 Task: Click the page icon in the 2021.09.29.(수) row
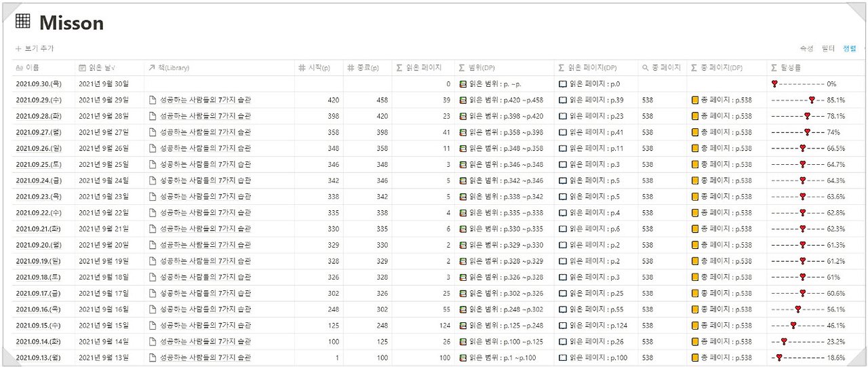pyautogui.click(x=153, y=100)
